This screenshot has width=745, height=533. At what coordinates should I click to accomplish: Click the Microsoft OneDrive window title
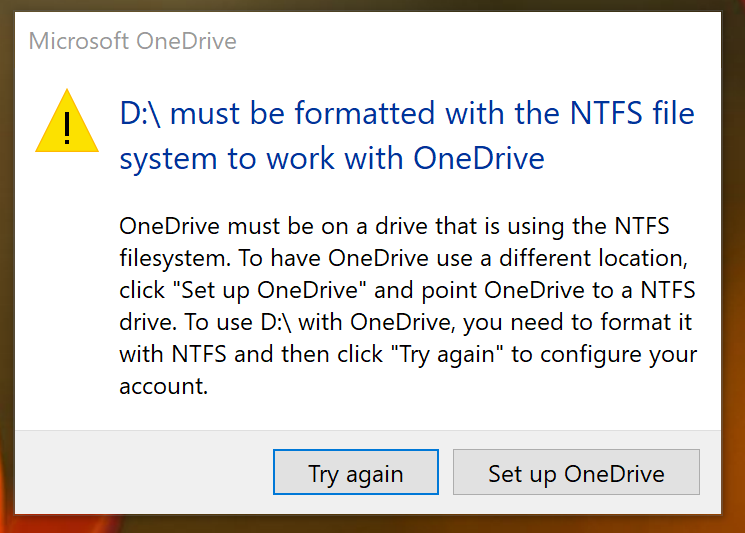point(132,41)
